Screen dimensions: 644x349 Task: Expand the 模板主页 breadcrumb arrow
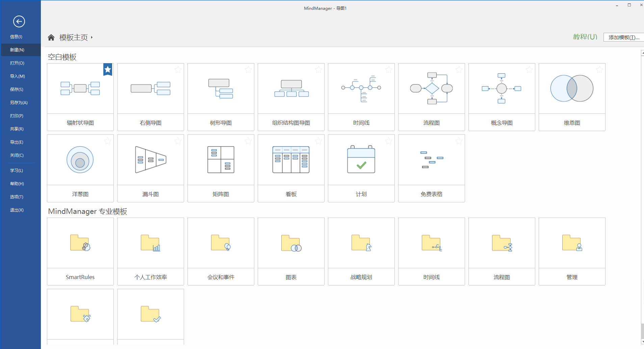92,38
